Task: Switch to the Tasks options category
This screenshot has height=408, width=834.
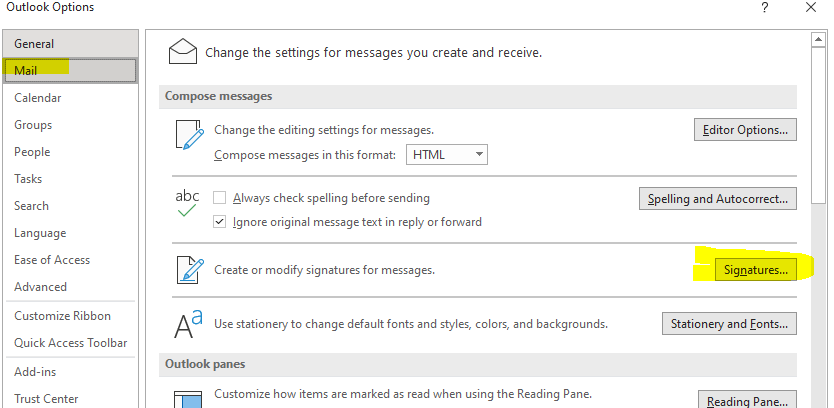Action: (70, 179)
